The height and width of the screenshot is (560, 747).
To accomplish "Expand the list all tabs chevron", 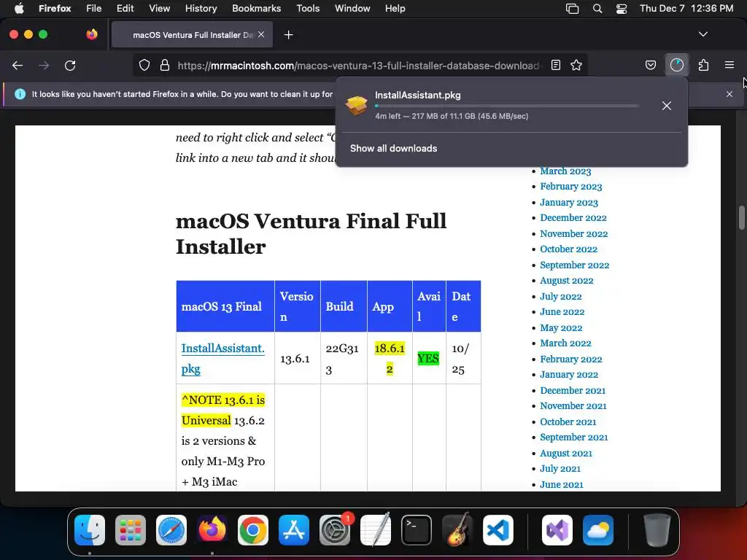I will 703,34.
